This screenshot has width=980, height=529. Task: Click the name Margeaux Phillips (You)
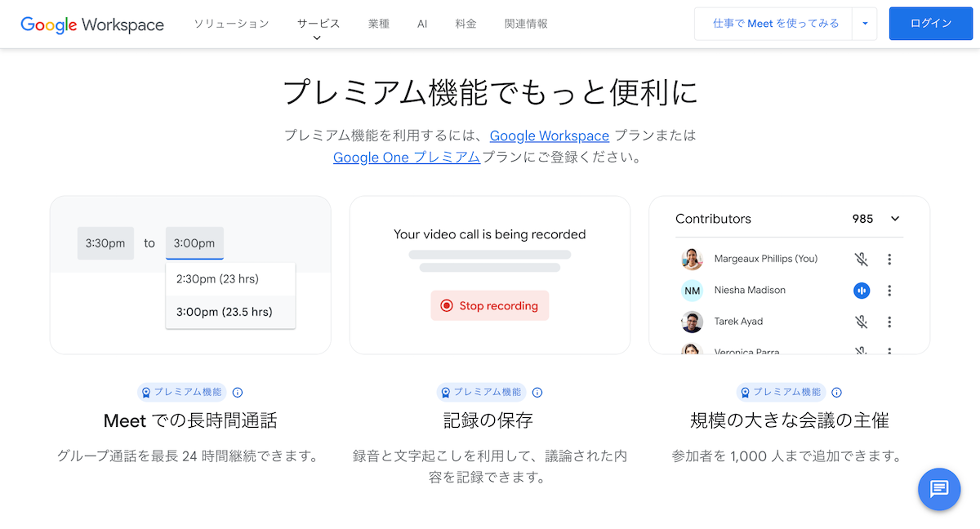pyautogui.click(x=766, y=259)
